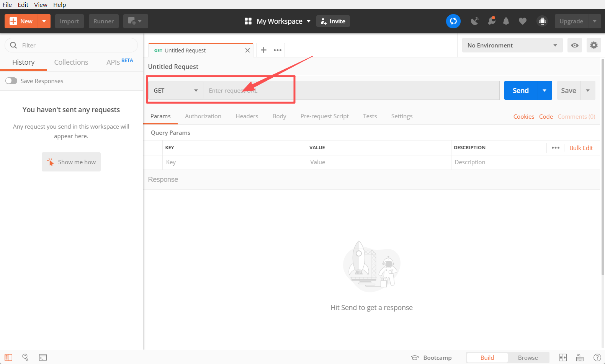Open keyboard shortcuts icon
The image size is (605, 364).
click(x=580, y=357)
